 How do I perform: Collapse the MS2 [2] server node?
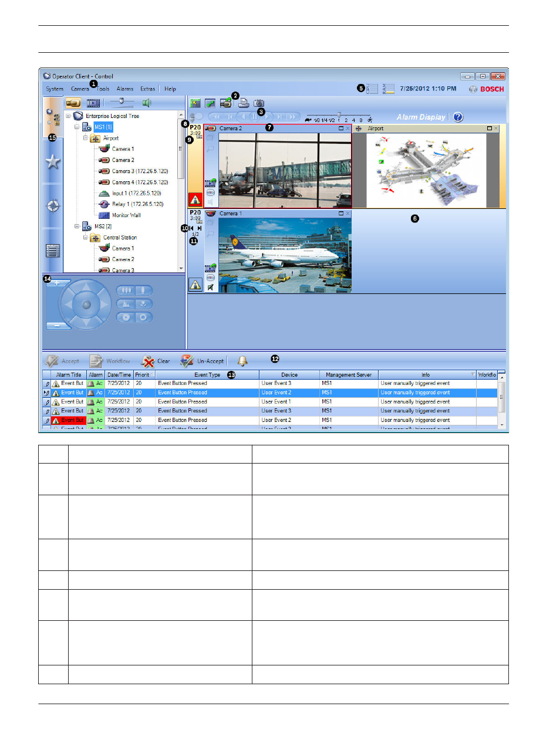[x=77, y=226]
